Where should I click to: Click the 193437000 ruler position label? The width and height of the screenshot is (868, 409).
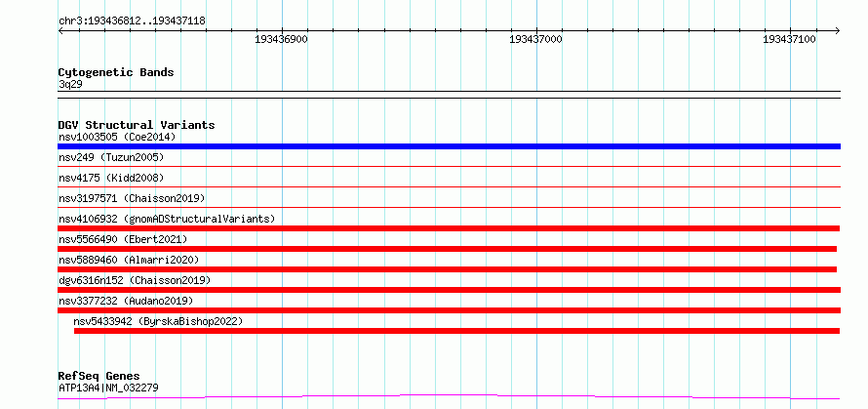535,40
